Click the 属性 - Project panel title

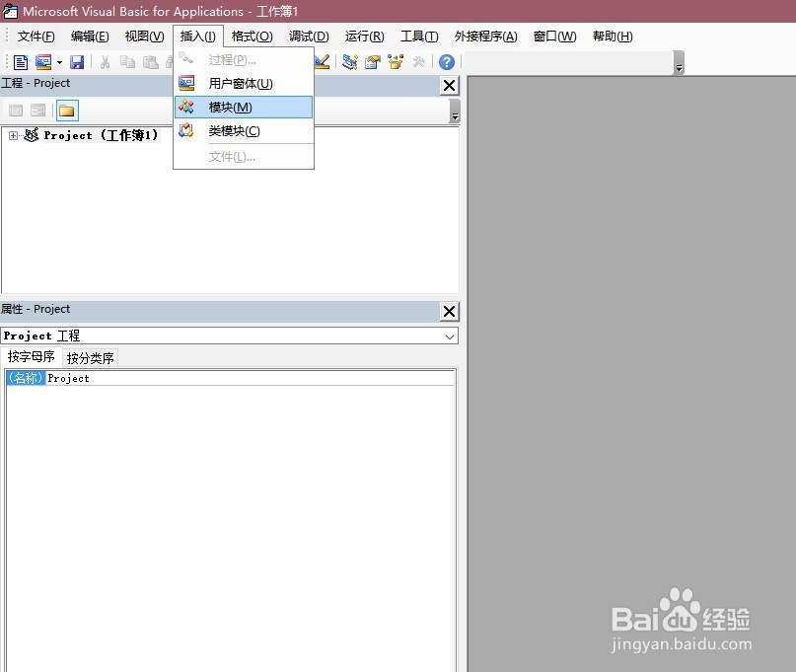(36, 309)
